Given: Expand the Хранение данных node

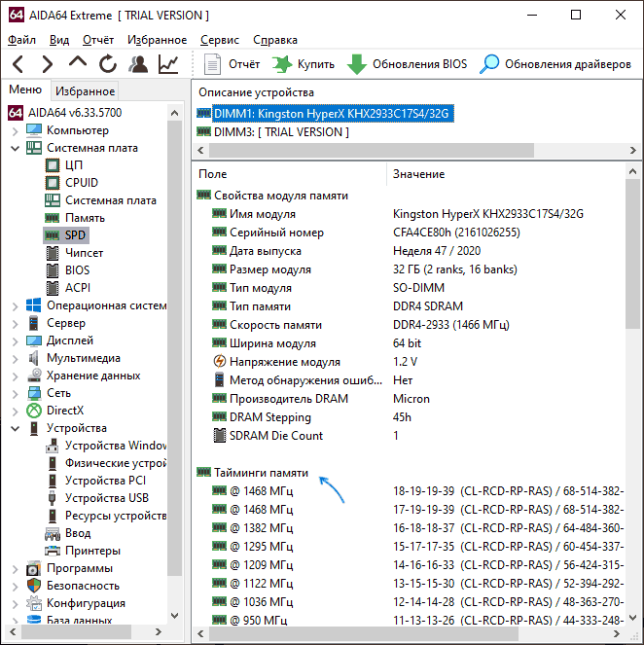Looking at the screenshot, I should 15,376.
